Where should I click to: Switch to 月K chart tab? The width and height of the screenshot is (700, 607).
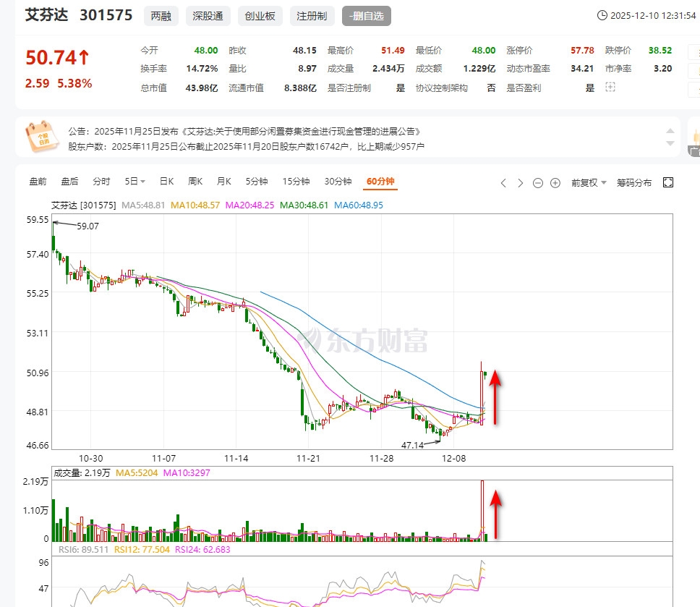click(x=223, y=182)
